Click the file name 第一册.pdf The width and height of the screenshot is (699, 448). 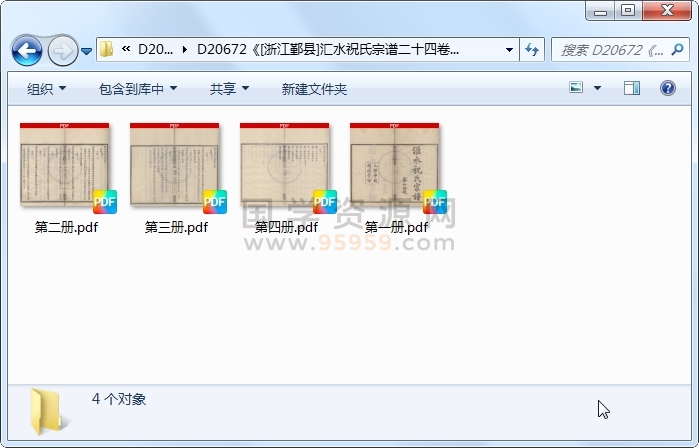[x=396, y=227]
